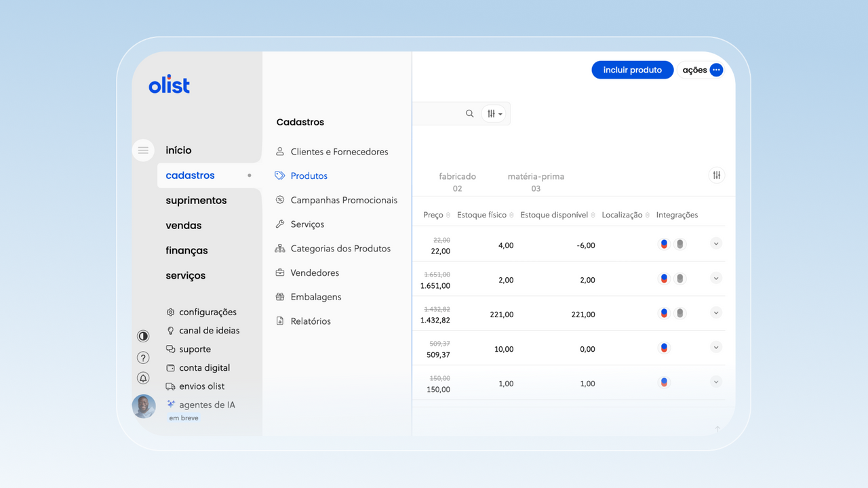Click the olist logo
Viewport: 868px width, 488px height.
pos(169,85)
